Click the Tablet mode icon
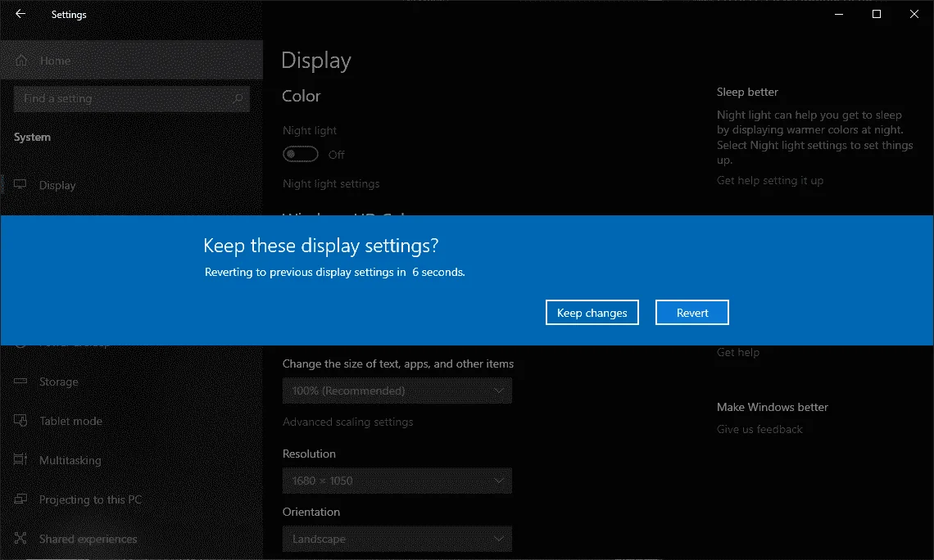 [20, 421]
